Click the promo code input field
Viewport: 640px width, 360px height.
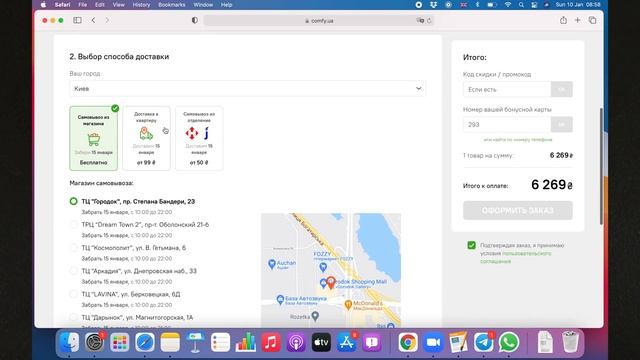click(x=507, y=89)
